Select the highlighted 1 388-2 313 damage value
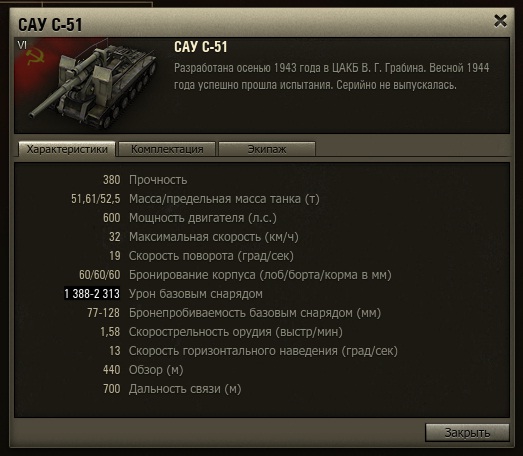523x456 pixels. tap(92, 294)
